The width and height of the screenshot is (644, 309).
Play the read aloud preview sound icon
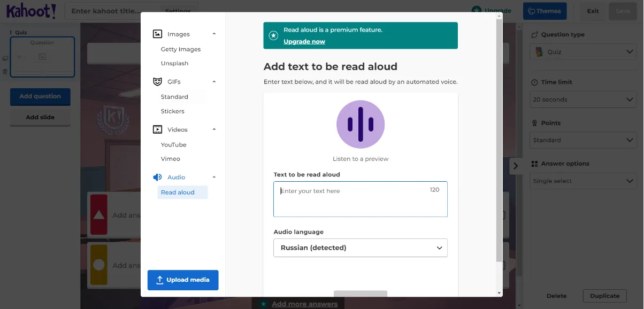361,125
